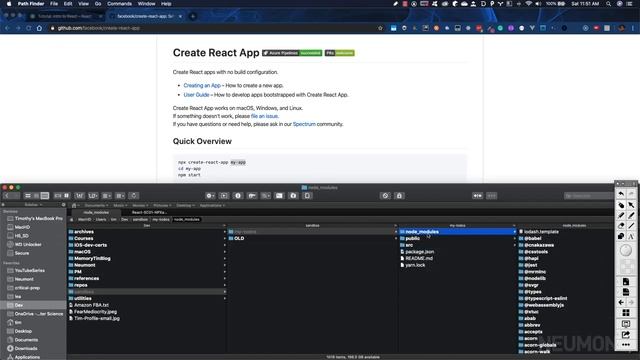Select package.json file
The height and width of the screenshot is (360, 640).
click(x=420, y=252)
